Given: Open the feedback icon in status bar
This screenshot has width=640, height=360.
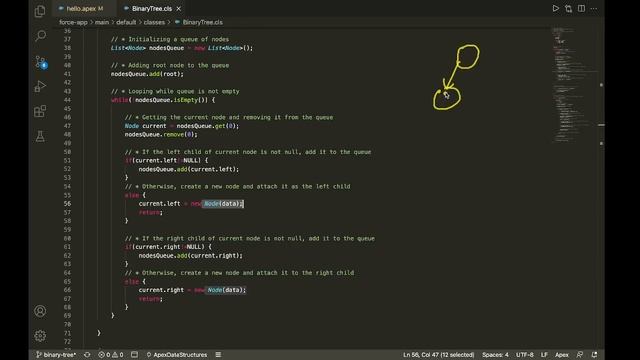Looking at the screenshot, I should point(580,355).
